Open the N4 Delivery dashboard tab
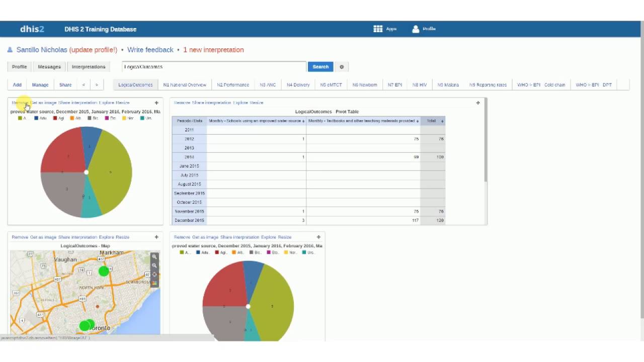Image resolution: width=644 pixels, height=362 pixels. [x=298, y=84]
